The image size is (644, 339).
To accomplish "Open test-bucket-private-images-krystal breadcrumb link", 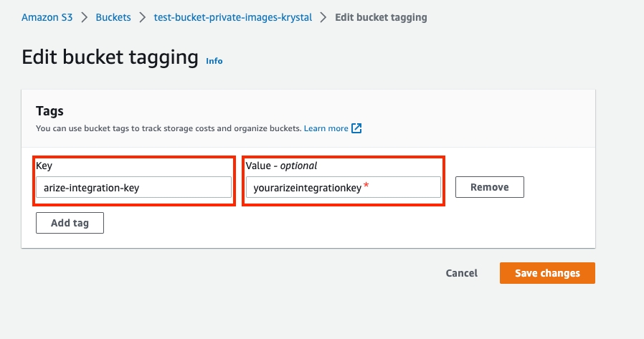I will click(x=233, y=17).
